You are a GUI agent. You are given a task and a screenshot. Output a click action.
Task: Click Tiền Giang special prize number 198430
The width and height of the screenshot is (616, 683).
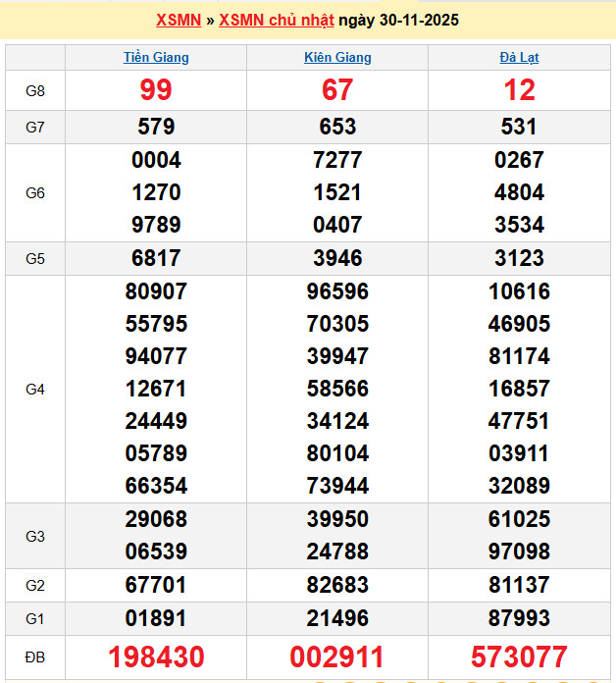pos(156,657)
